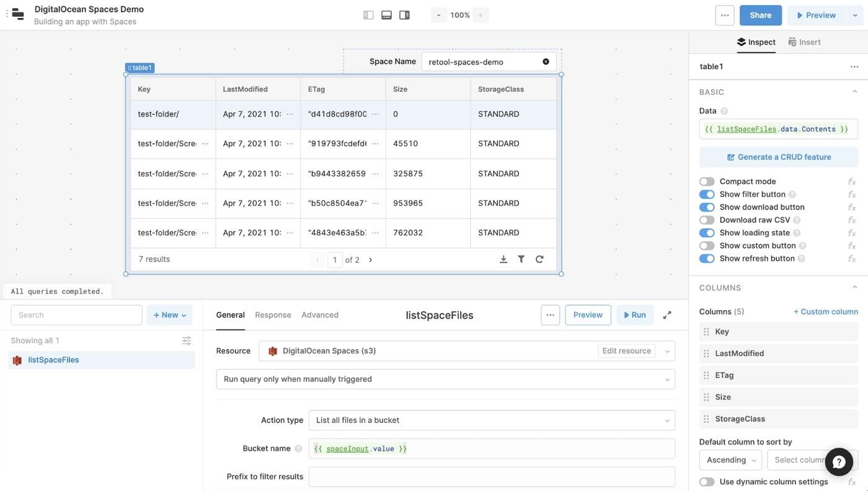
Task: Run the listSpaceFiles query
Action: point(634,315)
